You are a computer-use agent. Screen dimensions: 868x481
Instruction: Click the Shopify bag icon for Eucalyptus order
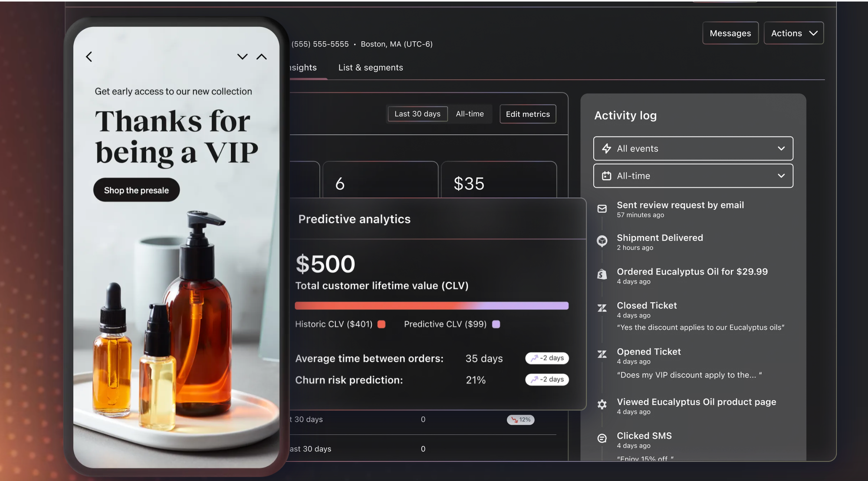(x=602, y=274)
